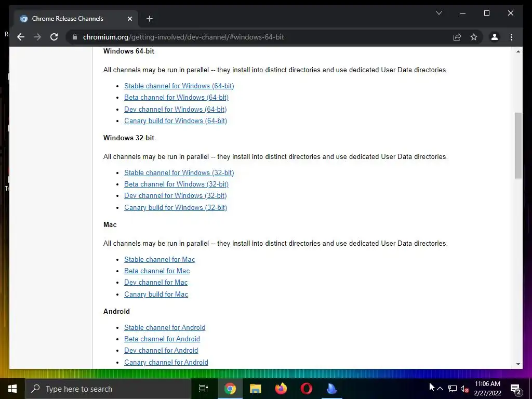Open a new tab with the plus button

click(150, 19)
